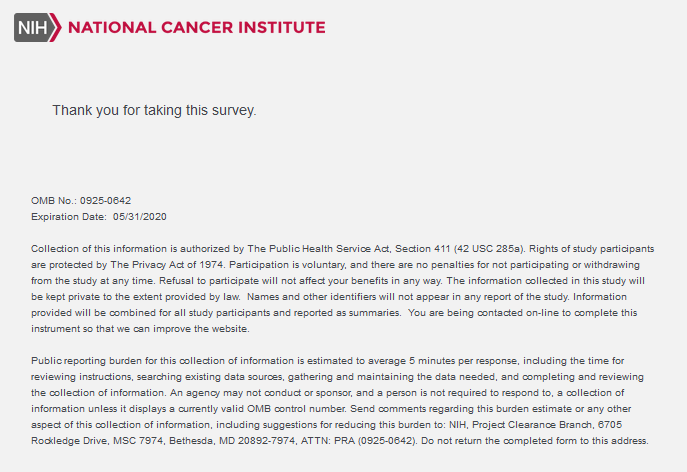This screenshot has height=472, width=687.
Task: Click the red chevron on the NIH logo
Action: [56, 28]
